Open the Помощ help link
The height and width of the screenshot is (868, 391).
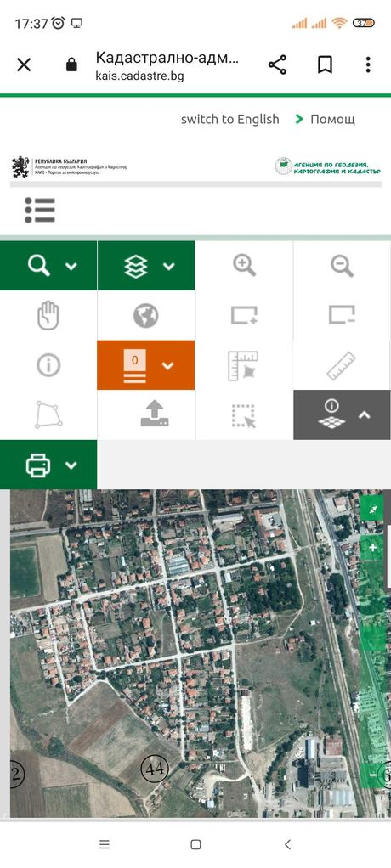[x=332, y=119]
